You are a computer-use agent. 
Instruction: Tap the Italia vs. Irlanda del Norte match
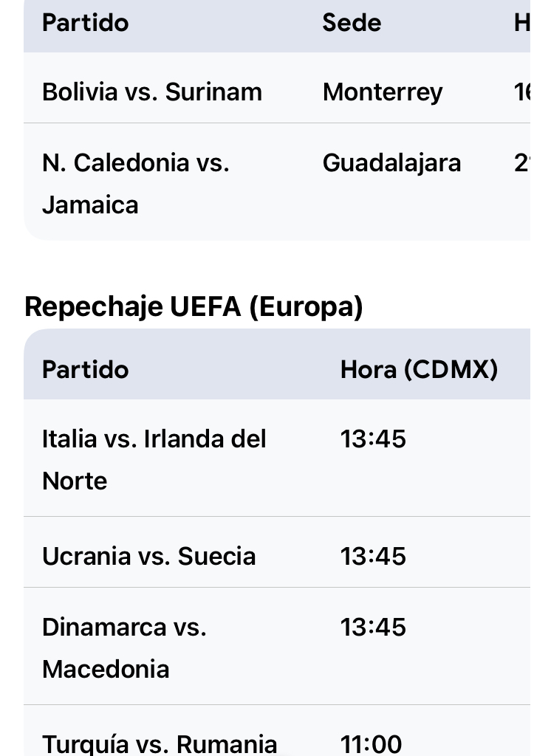[x=154, y=459]
